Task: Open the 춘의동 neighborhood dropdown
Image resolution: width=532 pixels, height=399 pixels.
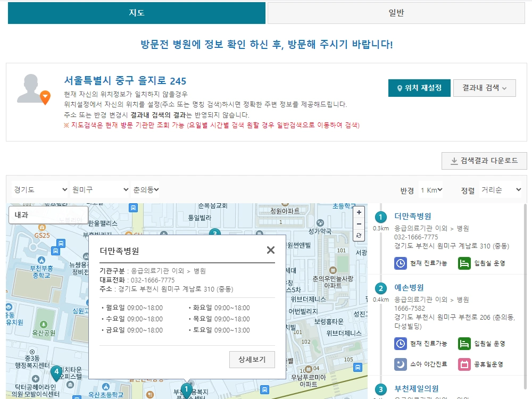Action: [x=146, y=190]
